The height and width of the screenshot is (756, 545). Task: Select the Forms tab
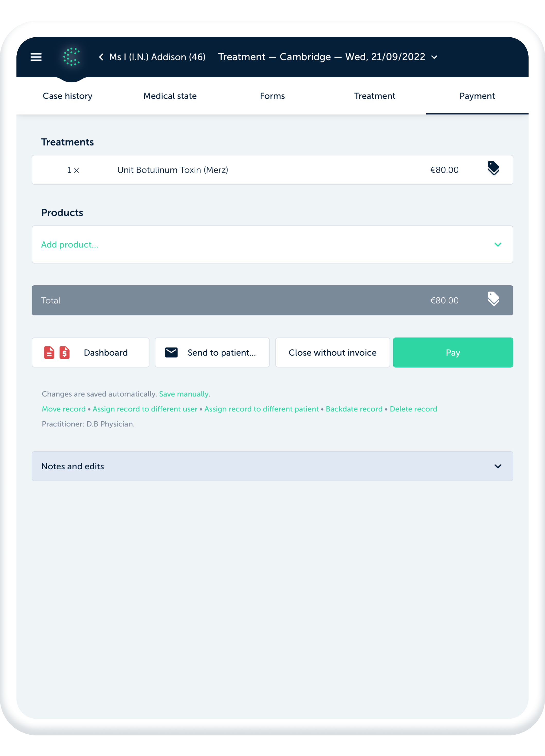tap(272, 96)
